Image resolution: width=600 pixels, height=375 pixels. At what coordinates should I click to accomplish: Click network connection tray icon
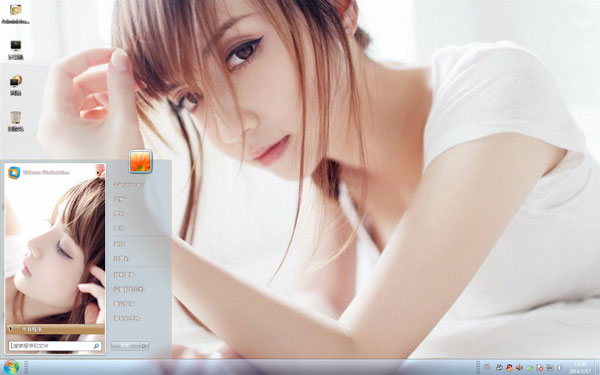pos(549,368)
